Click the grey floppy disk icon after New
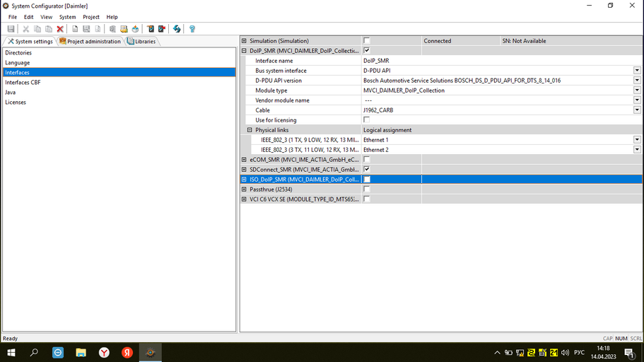 (86, 29)
